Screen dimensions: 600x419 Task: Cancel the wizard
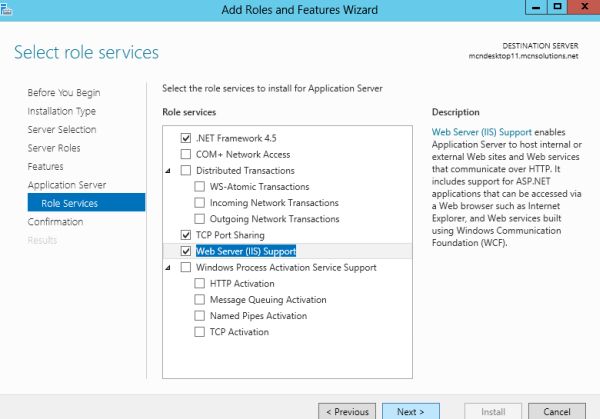(x=556, y=411)
